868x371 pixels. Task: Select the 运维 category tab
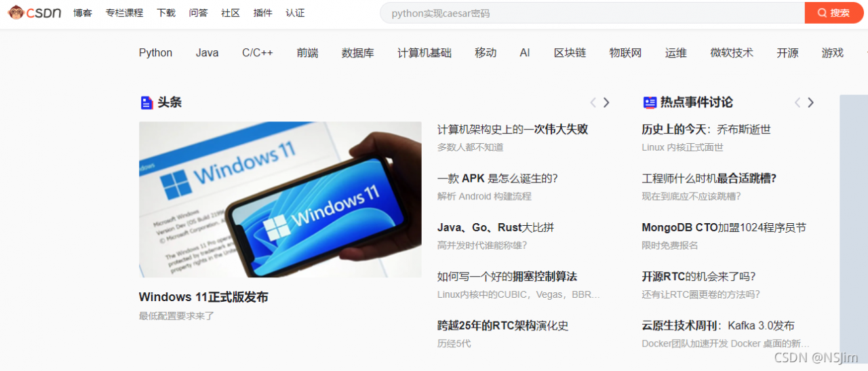pyautogui.click(x=676, y=53)
